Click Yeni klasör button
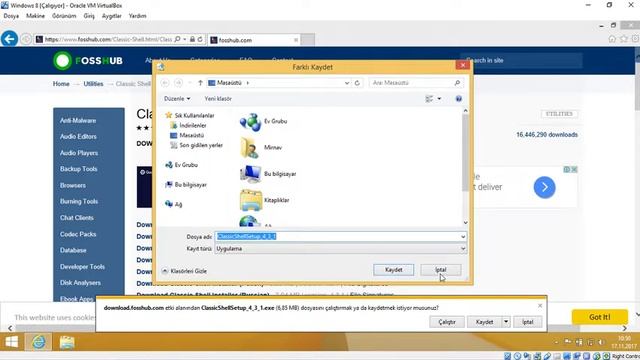The height and width of the screenshot is (360, 640). [x=218, y=99]
